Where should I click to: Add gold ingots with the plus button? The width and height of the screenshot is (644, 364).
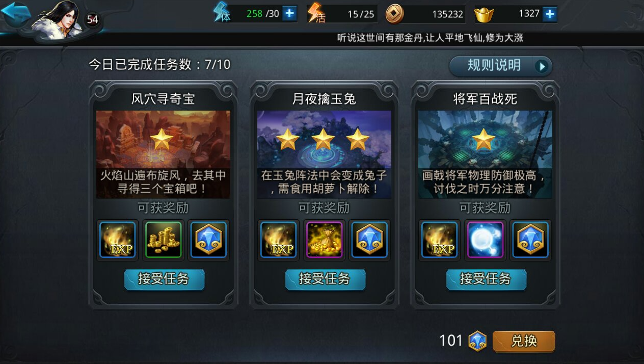(550, 14)
